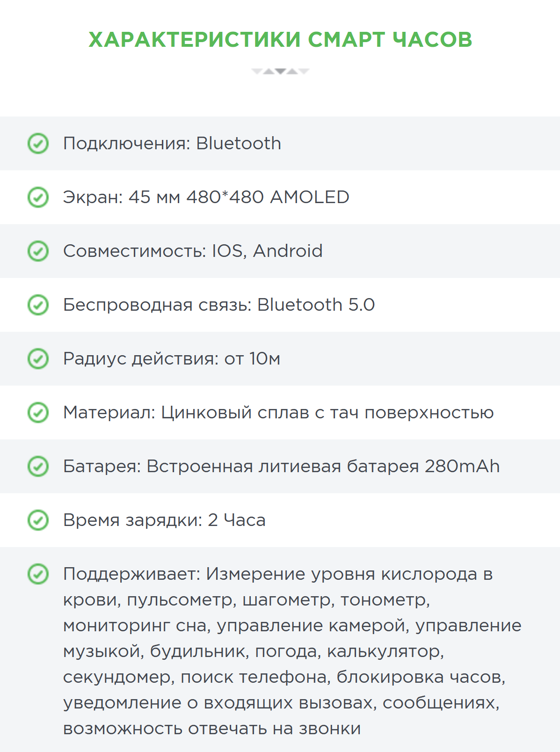
Task: Click the checkmark icon beside Поддерживает list
Action: point(38,574)
